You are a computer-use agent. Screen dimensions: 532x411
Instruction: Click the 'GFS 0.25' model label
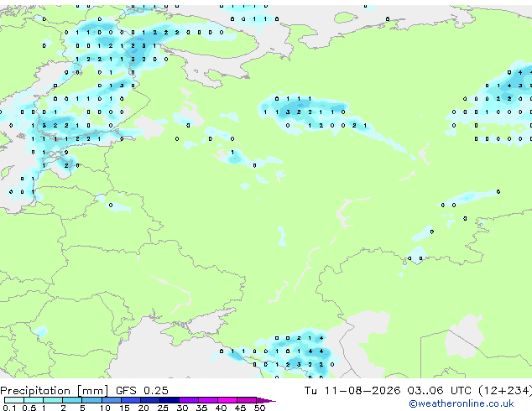coord(142,391)
